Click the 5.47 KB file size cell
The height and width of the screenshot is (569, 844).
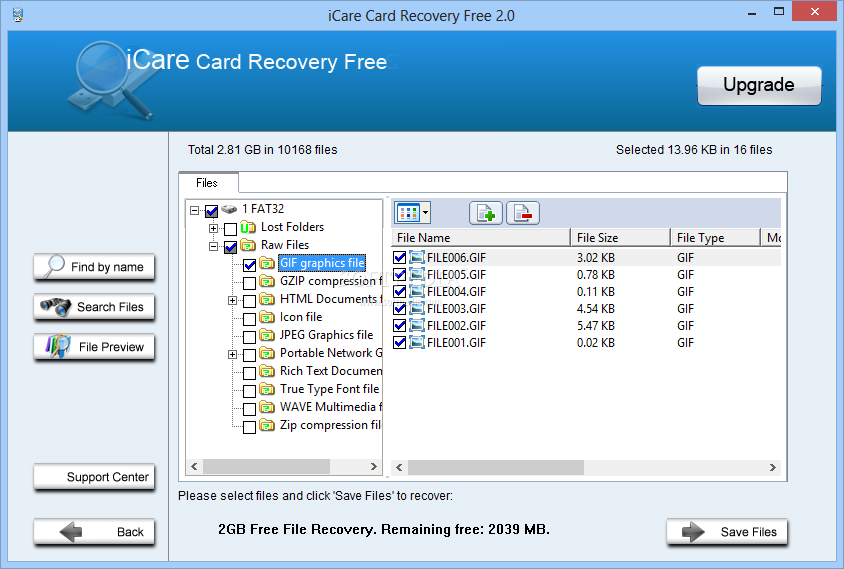point(596,325)
